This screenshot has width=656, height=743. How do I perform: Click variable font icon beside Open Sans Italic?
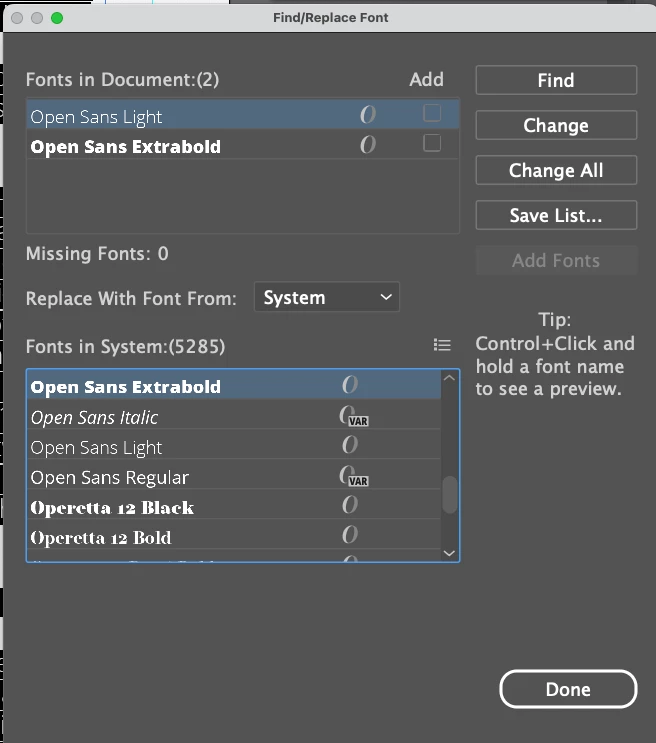(x=354, y=416)
